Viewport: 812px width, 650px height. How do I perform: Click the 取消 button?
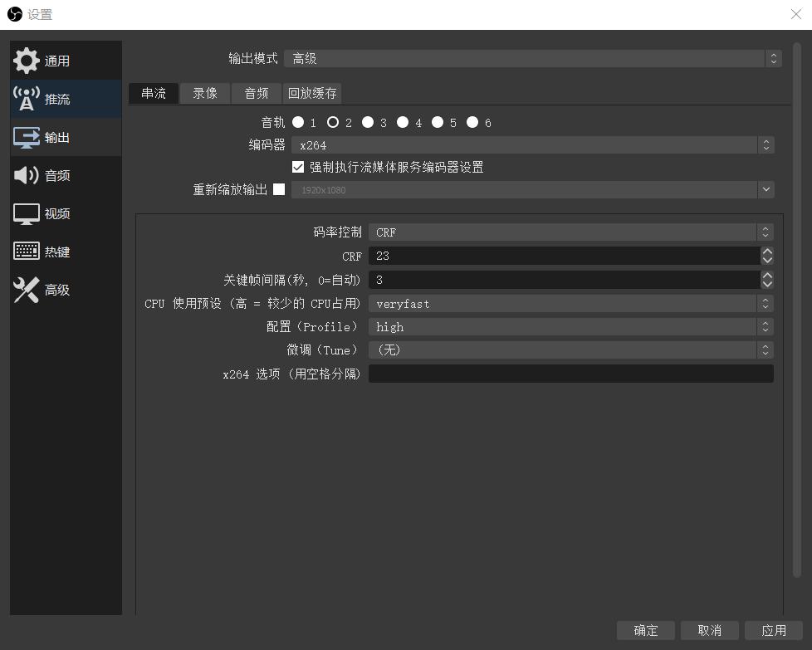click(x=710, y=630)
